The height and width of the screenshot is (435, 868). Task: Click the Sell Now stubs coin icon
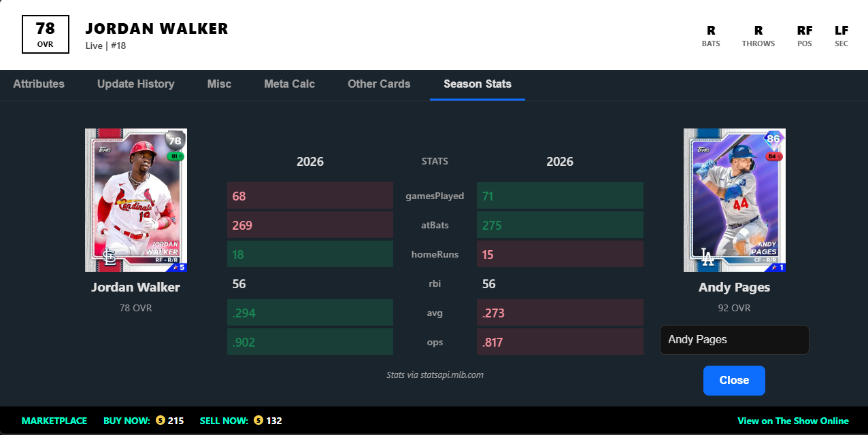click(x=258, y=421)
